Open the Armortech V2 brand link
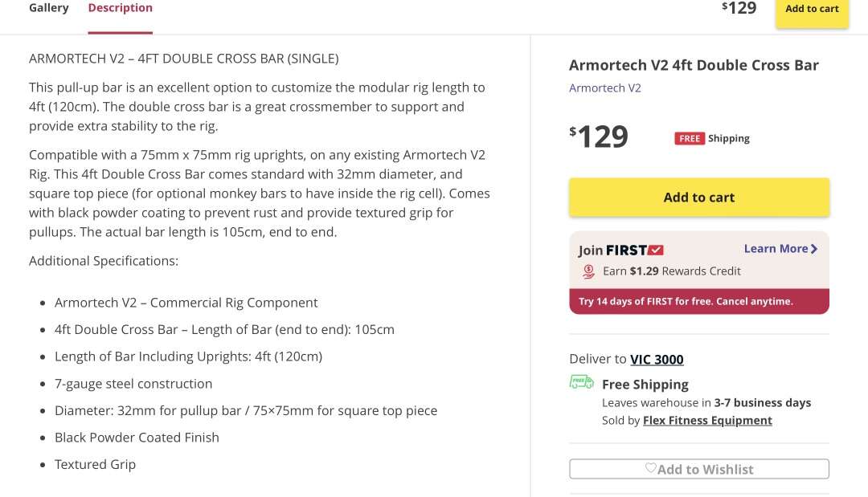The width and height of the screenshot is (868, 497). [x=605, y=88]
